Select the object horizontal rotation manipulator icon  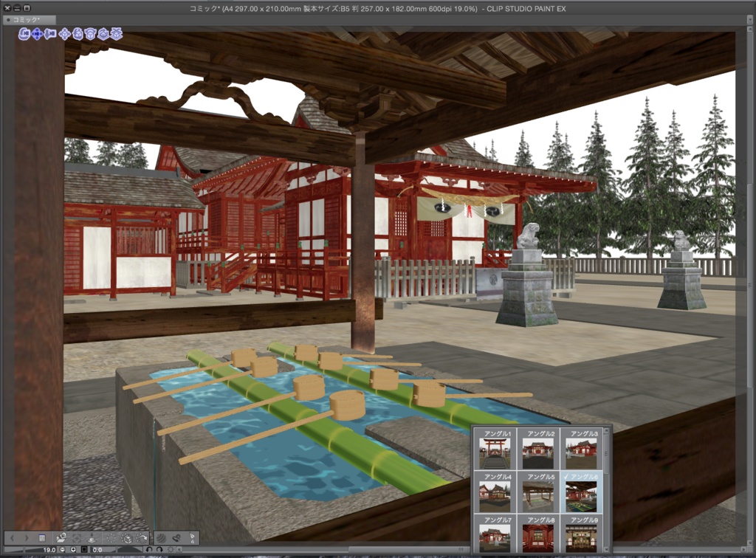[103, 35]
